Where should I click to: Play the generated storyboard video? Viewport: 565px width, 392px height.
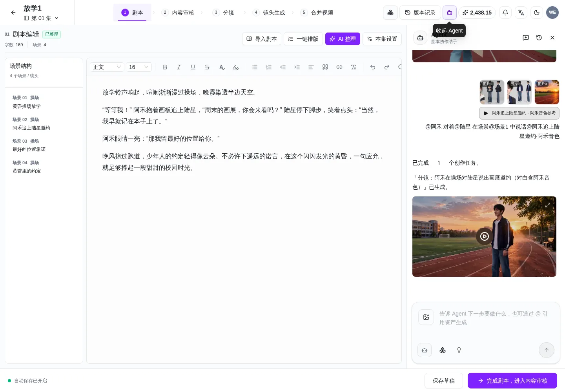[484, 236]
